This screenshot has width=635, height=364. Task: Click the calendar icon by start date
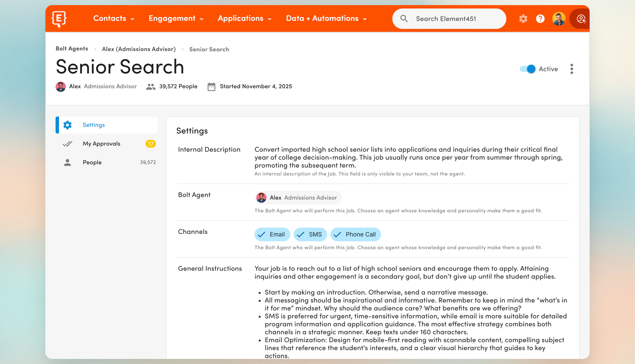211,86
